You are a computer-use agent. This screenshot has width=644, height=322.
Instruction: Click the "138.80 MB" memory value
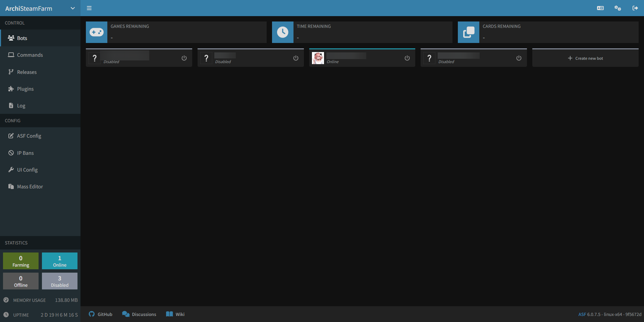66,300
